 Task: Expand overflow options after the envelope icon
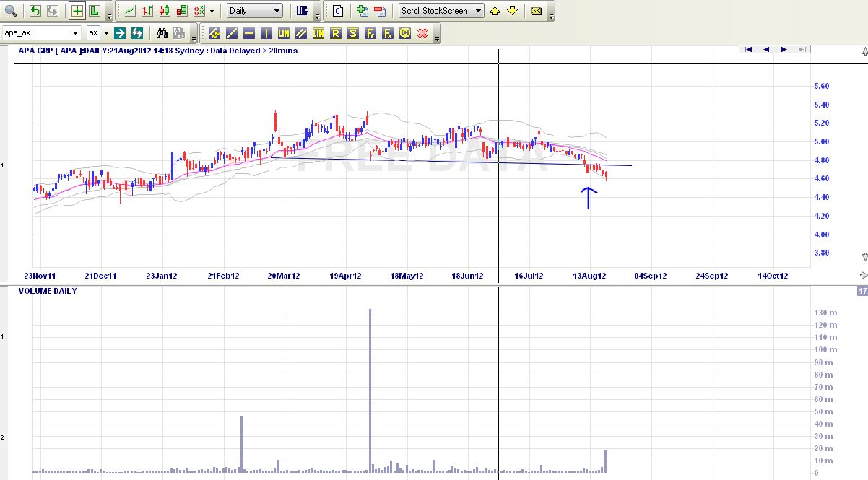[551, 12]
